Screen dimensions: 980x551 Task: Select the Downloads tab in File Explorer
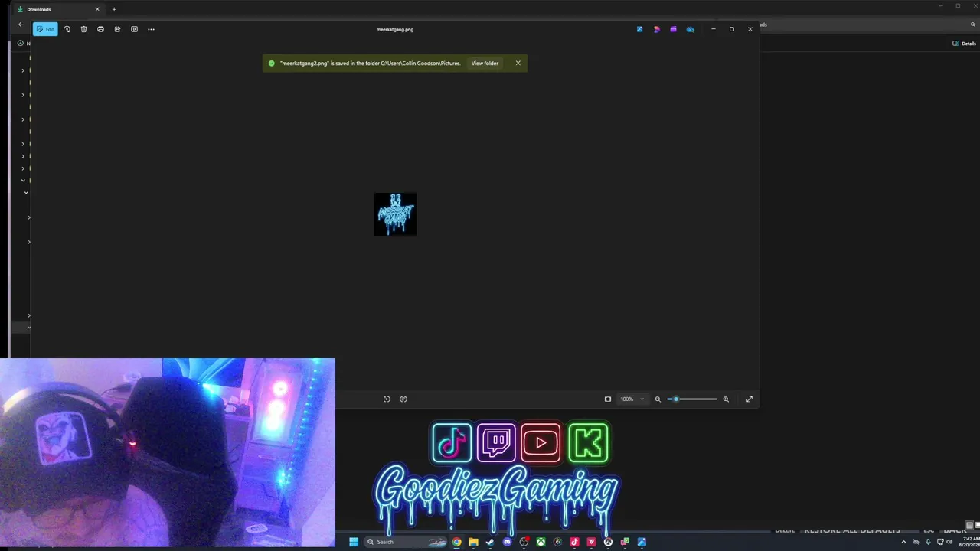[58, 9]
